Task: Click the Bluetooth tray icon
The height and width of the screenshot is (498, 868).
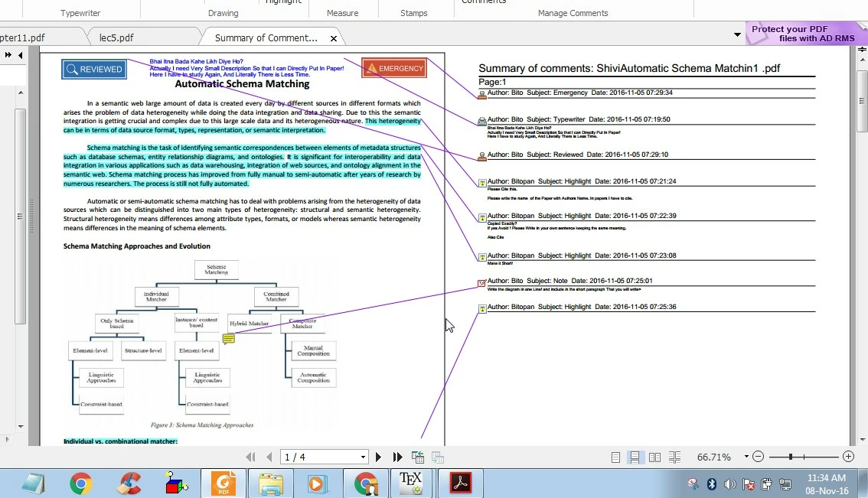Action: [712, 484]
